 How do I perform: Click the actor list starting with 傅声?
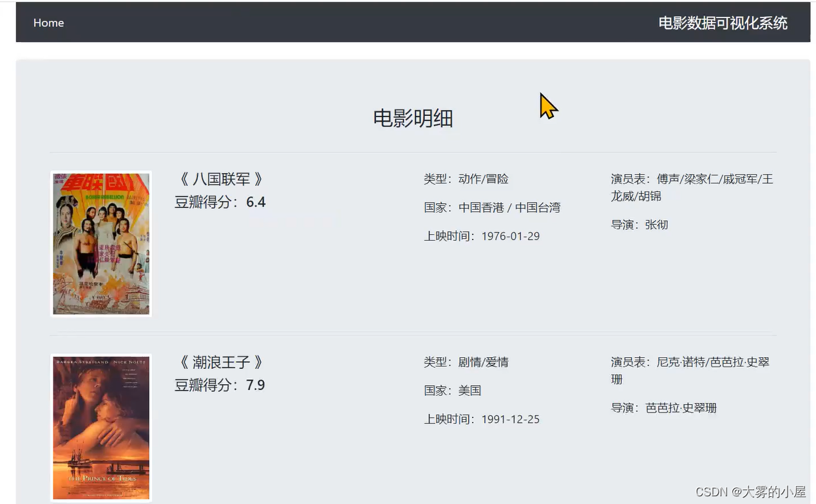point(692,187)
